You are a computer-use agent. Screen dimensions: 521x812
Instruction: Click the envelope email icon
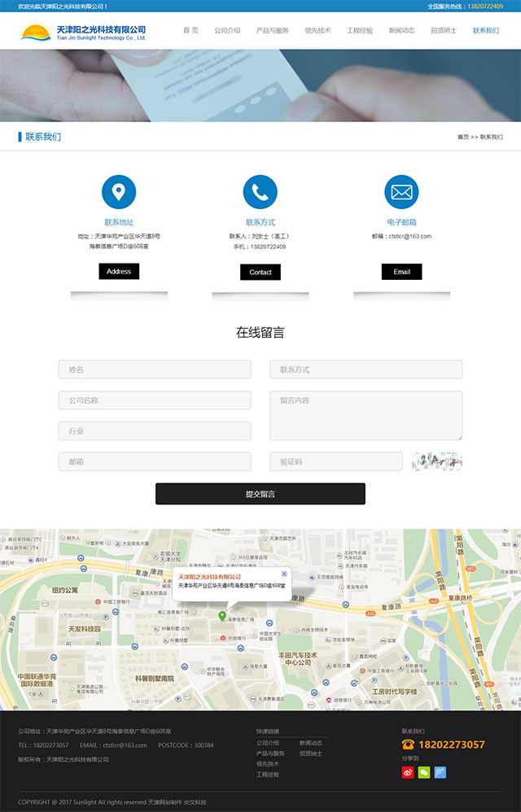point(401,192)
